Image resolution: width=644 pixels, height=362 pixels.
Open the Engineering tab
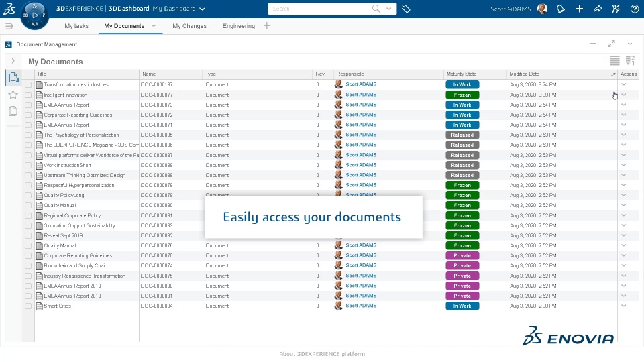[239, 26]
